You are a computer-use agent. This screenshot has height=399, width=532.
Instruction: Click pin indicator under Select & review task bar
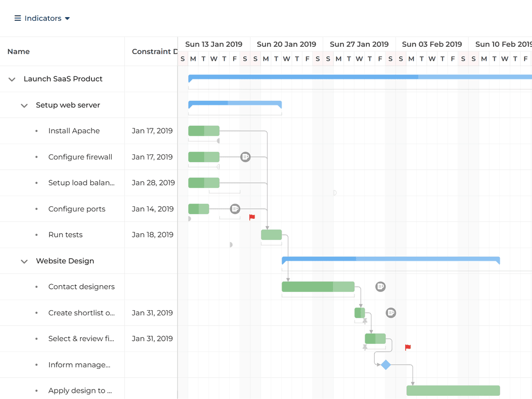point(365,347)
